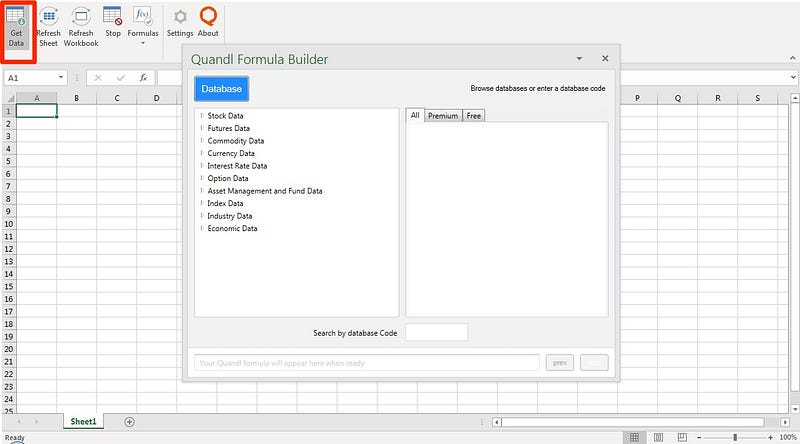Select the Industry Data category
Viewport: 800px width, 444px height.
[230, 216]
